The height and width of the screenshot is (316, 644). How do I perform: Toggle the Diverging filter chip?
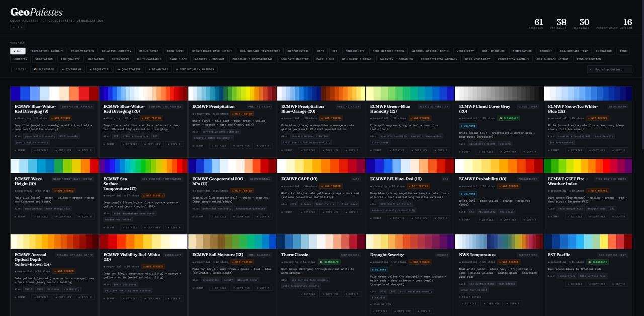[x=72, y=69]
